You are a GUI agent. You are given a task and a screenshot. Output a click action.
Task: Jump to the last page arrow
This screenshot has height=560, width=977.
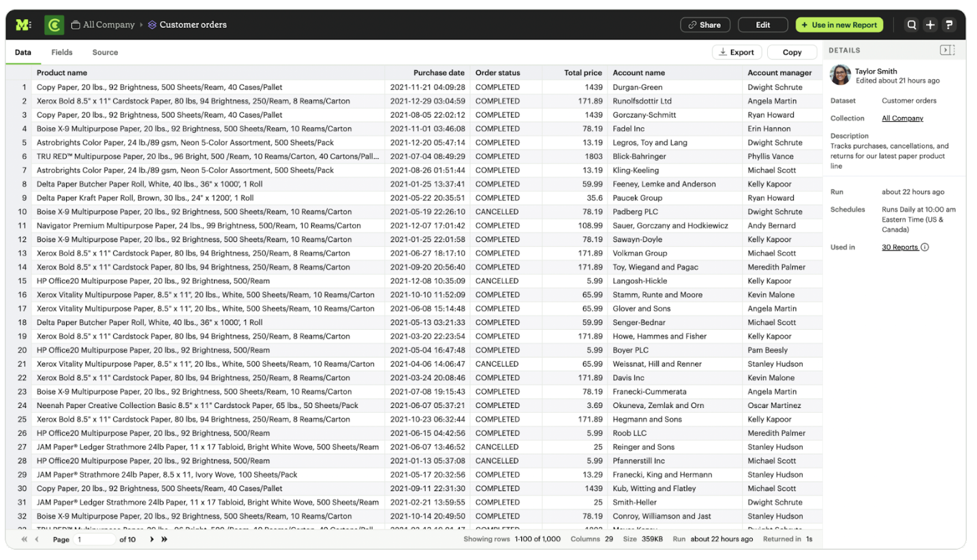(x=164, y=540)
